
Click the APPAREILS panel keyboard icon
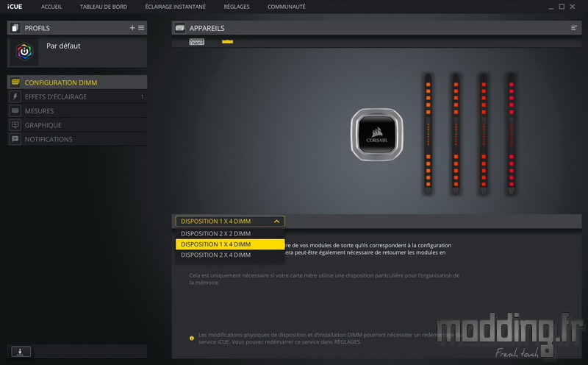180,28
